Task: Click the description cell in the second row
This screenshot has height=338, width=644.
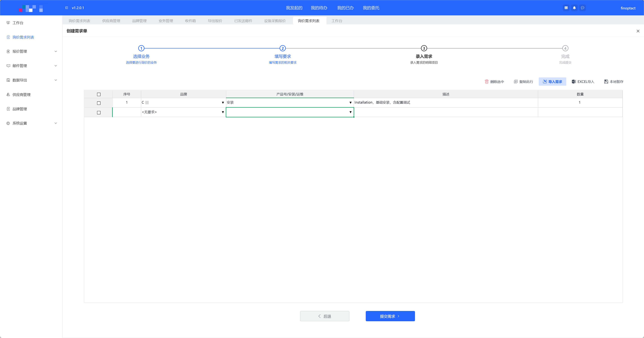Action: 446,112
